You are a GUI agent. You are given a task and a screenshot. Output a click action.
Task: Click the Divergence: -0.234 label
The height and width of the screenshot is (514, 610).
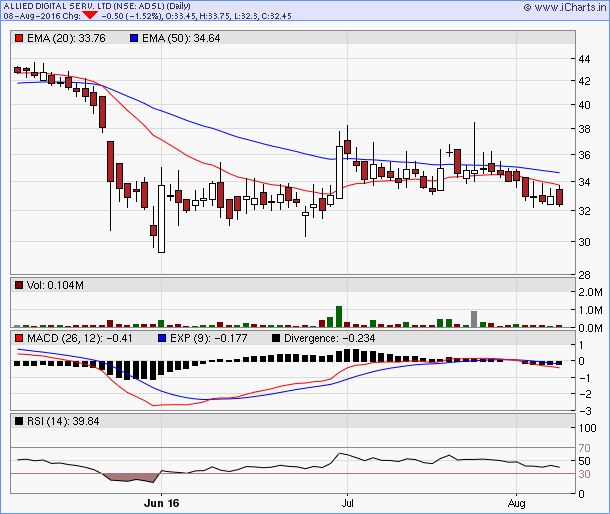330,338
